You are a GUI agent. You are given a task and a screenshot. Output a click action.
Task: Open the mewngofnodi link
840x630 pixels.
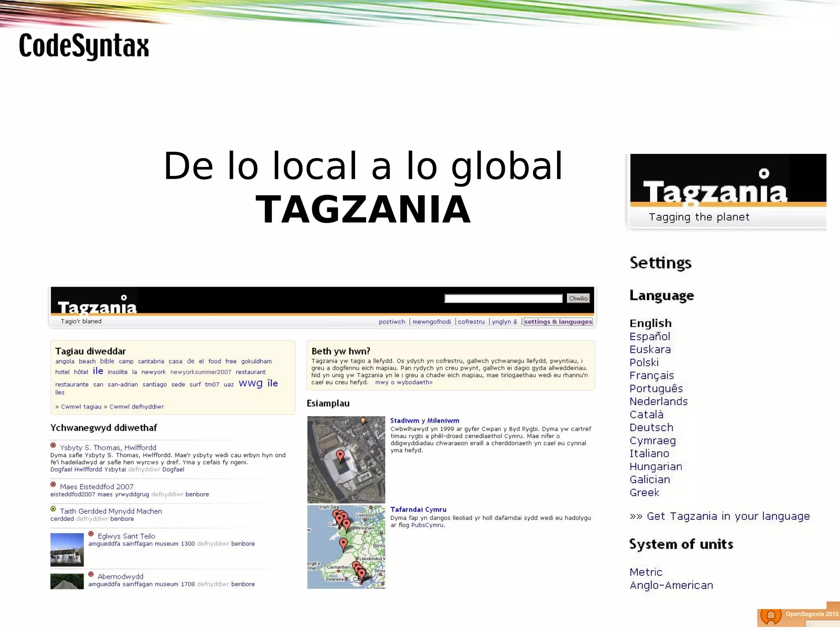pyautogui.click(x=431, y=322)
